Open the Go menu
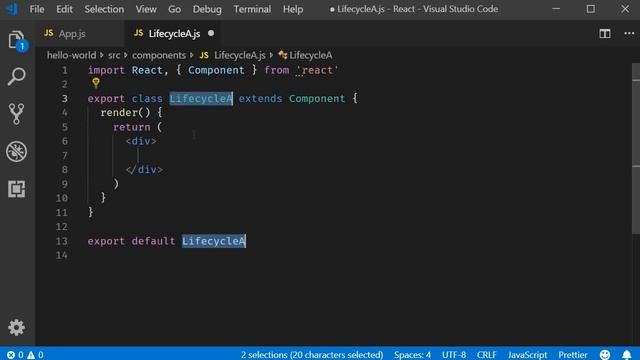The image size is (640, 360). [174, 9]
